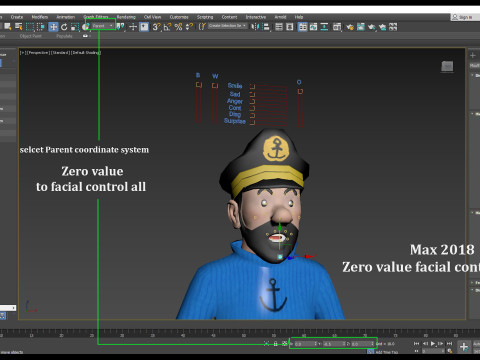Open Create Selection Set dropdown
This screenshot has width=480, height=360.
click(x=227, y=26)
